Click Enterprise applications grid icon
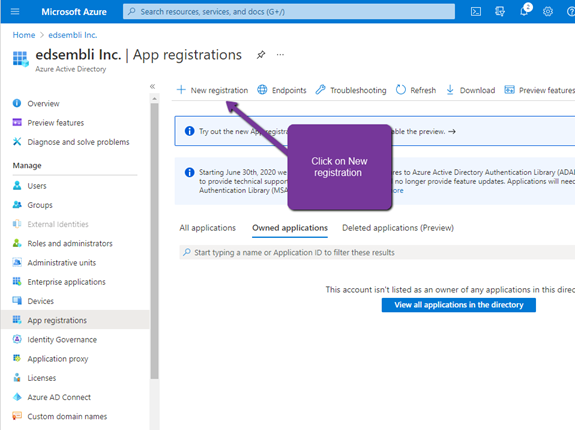 [x=17, y=281]
